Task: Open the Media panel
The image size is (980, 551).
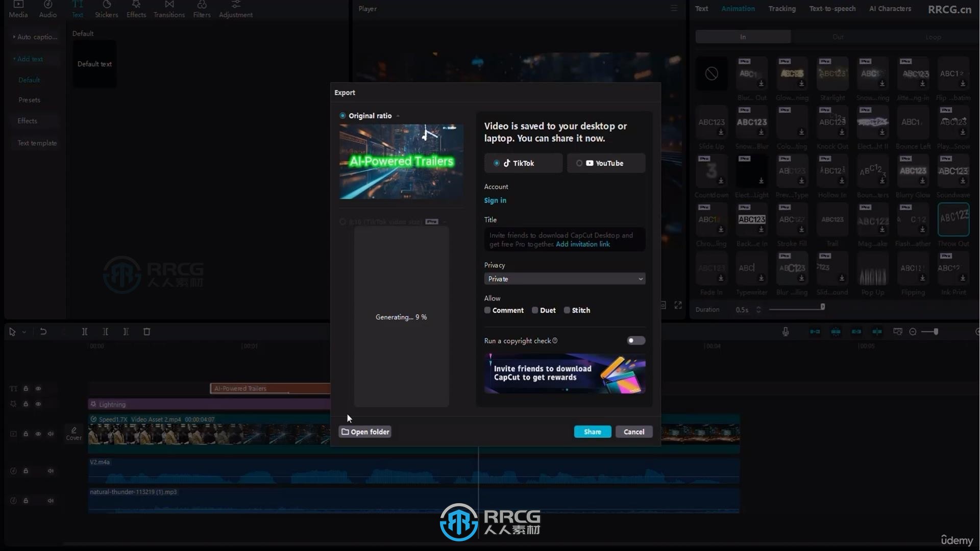Action: [x=18, y=9]
